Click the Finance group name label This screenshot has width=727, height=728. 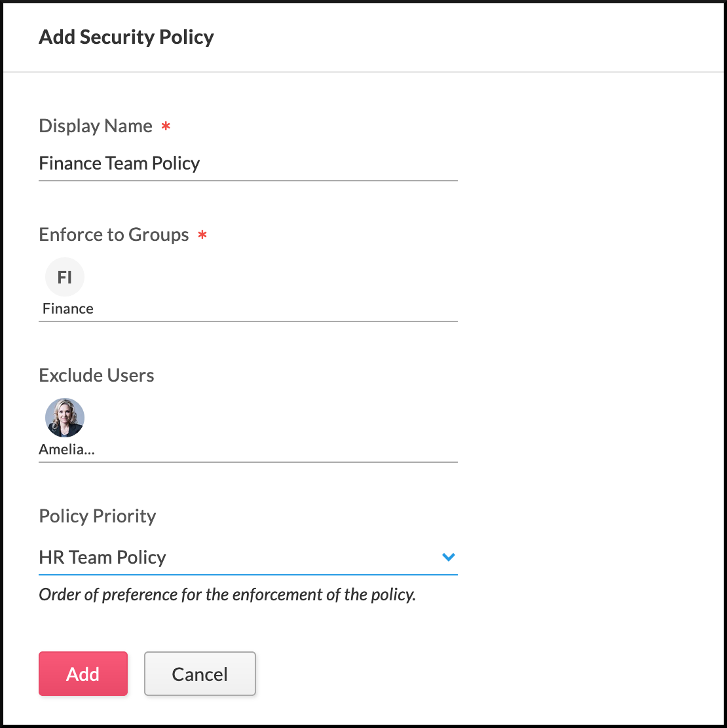(68, 308)
